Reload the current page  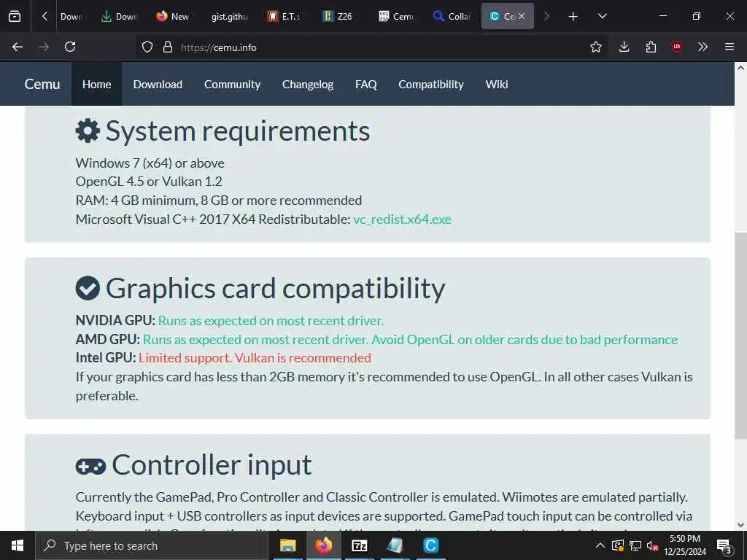coord(70,47)
